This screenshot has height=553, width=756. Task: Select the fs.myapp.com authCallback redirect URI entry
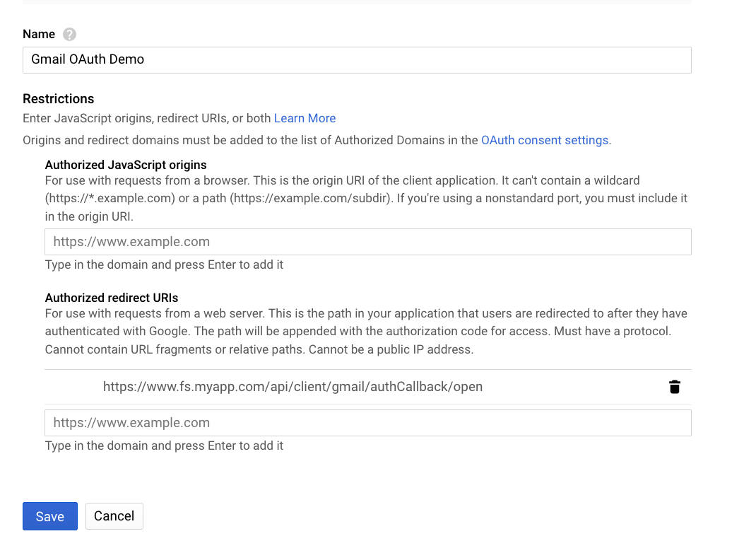[x=293, y=387]
